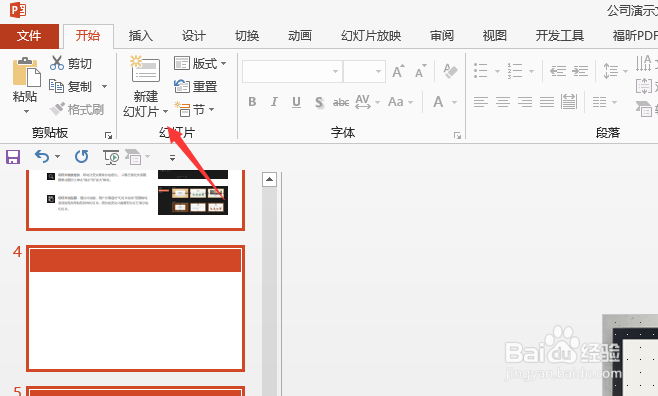
Task: Expand New Slide (新建幻灯片) dropdown arrow
Action: click(165, 112)
